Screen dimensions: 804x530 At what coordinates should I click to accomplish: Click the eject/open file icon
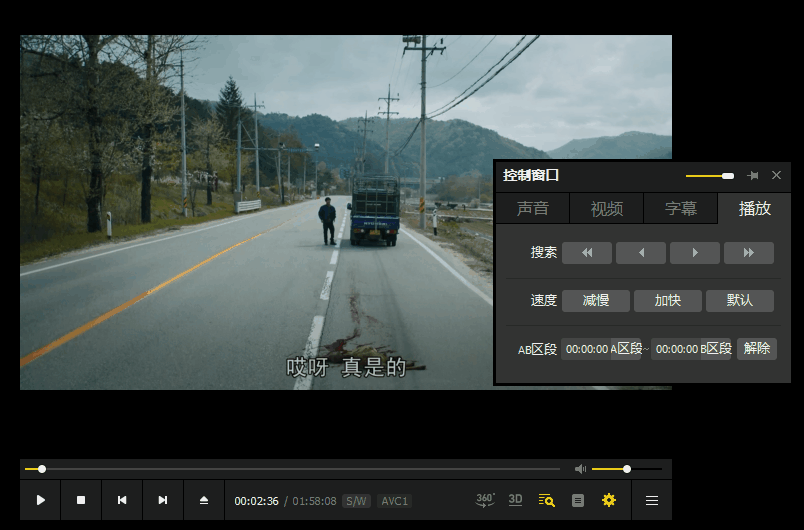[204, 500]
